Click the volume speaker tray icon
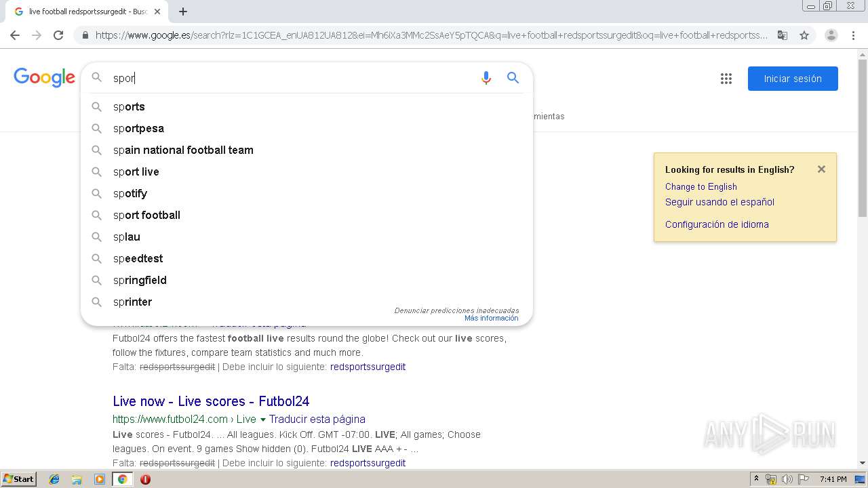Image resolution: width=868 pixels, height=488 pixels. (x=787, y=479)
